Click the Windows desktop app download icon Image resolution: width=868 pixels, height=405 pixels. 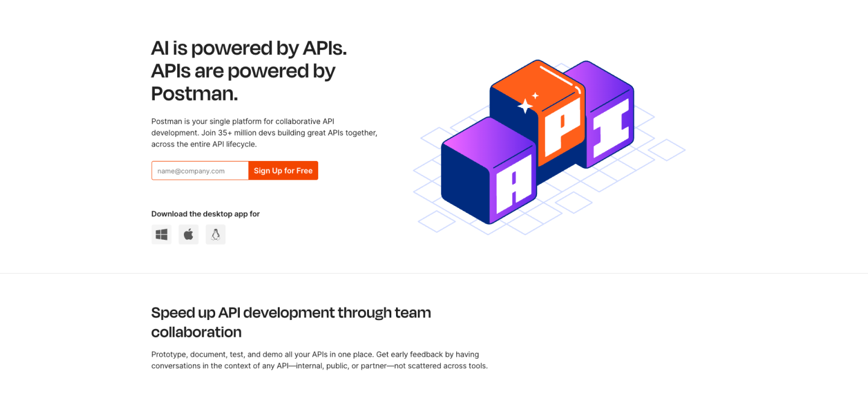coord(162,234)
